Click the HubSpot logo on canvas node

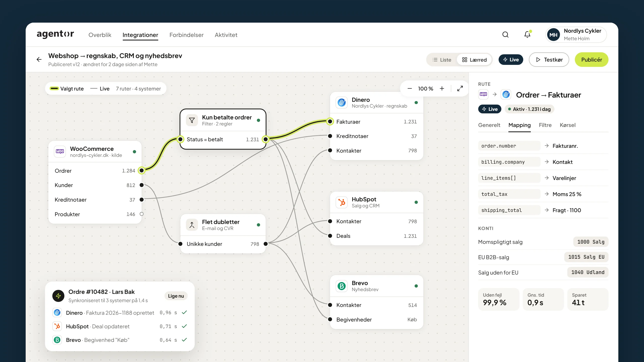[342, 202]
